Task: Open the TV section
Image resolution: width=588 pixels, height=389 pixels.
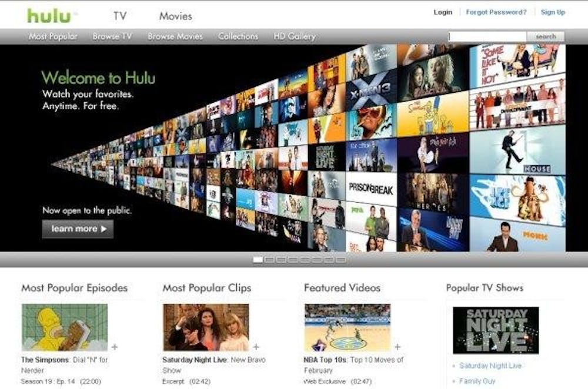Action: click(120, 16)
